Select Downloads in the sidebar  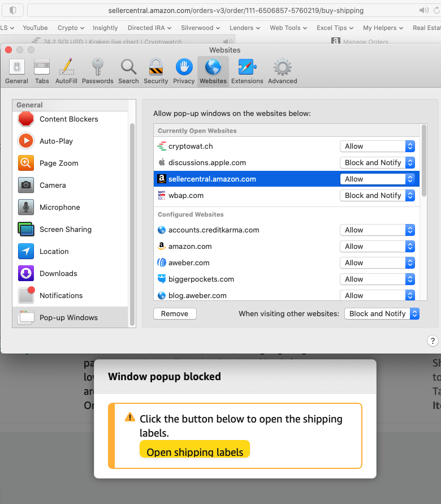click(x=70, y=273)
